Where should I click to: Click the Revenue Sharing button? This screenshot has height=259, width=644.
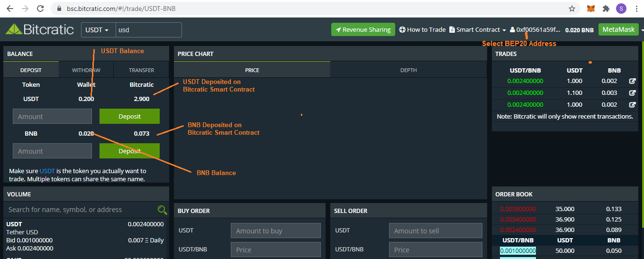click(x=363, y=29)
